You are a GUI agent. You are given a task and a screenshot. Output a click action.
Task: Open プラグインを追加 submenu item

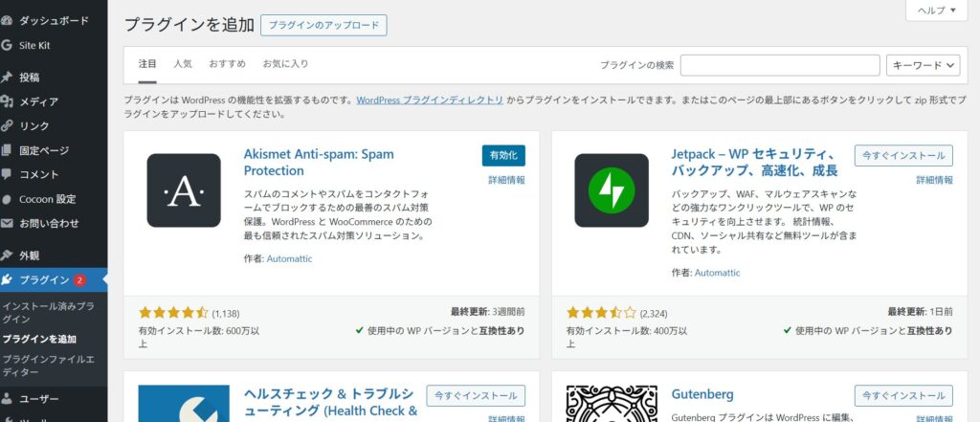[39, 340]
